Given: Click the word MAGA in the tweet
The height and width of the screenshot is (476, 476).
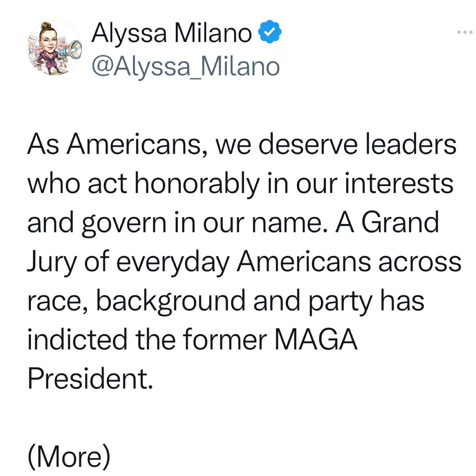Looking at the screenshot, I should click(x=316, y=339).
